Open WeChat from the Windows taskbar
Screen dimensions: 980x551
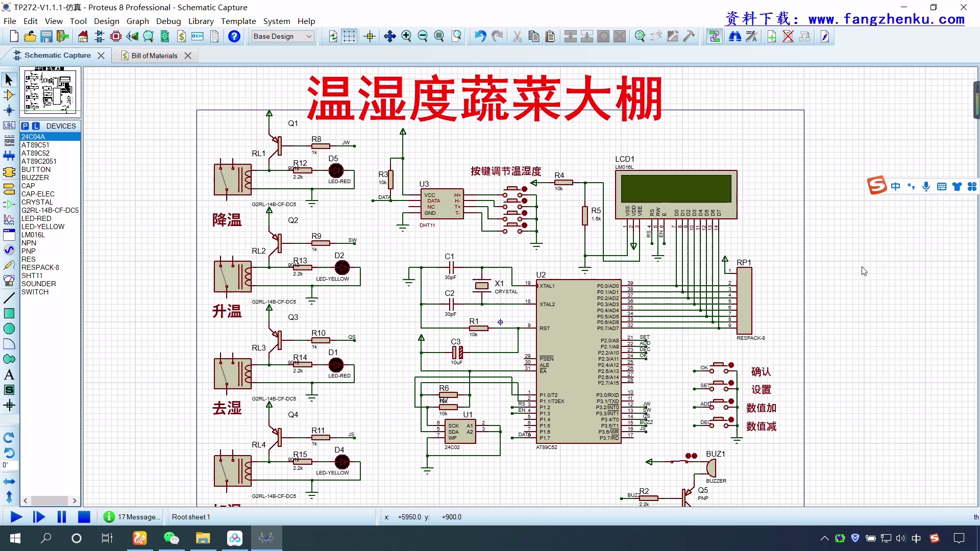pyautogui.click(x=171, y=538)
